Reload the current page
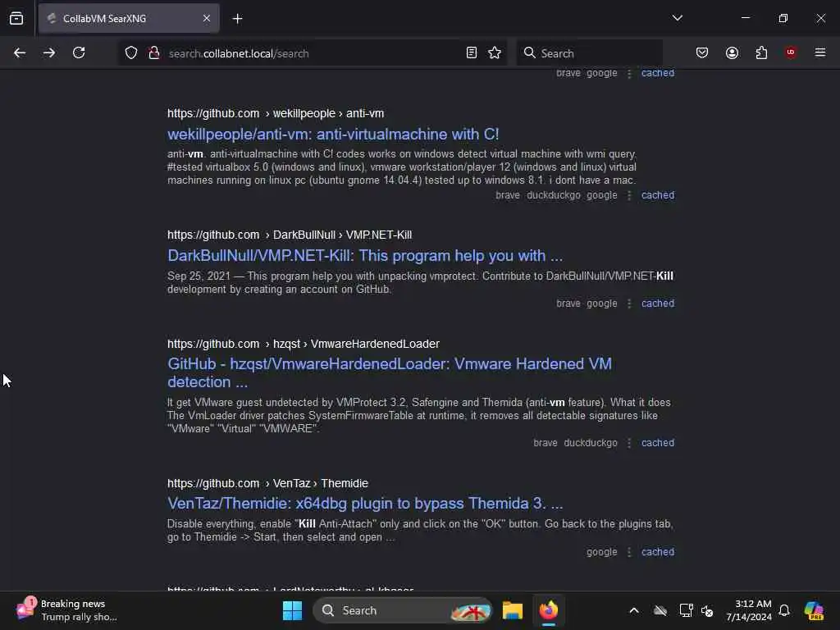Viewport: 840px width, 630px height. [x=79, y=53]
